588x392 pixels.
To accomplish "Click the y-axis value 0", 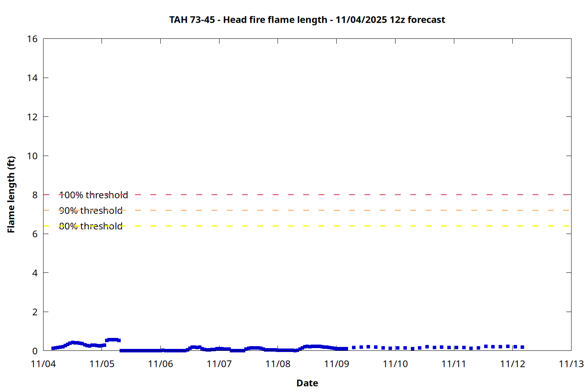I will click(35, 351).
